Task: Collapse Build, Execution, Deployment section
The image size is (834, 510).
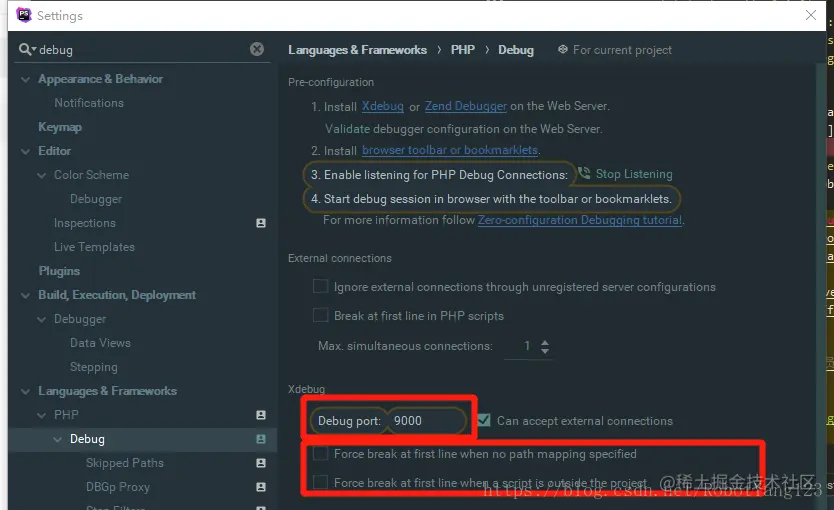Action: [25, 295]
